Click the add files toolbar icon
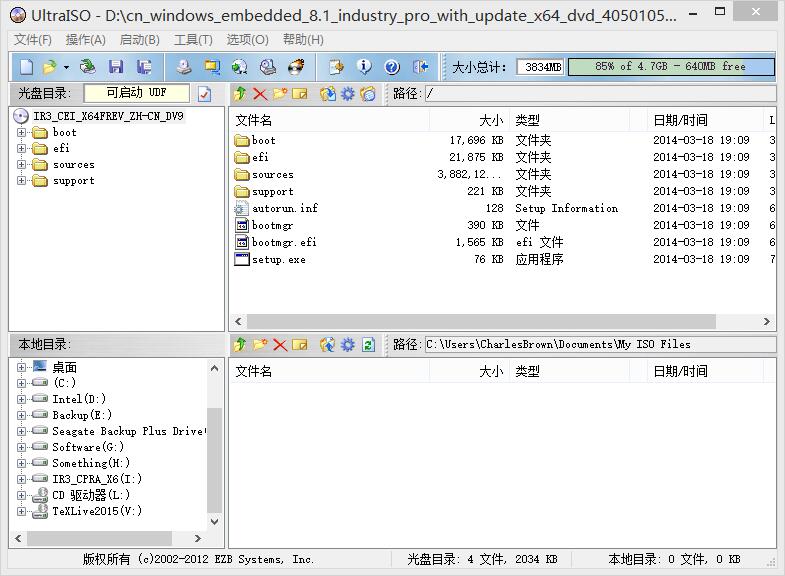The image size is (785, 576). [336, 67]
